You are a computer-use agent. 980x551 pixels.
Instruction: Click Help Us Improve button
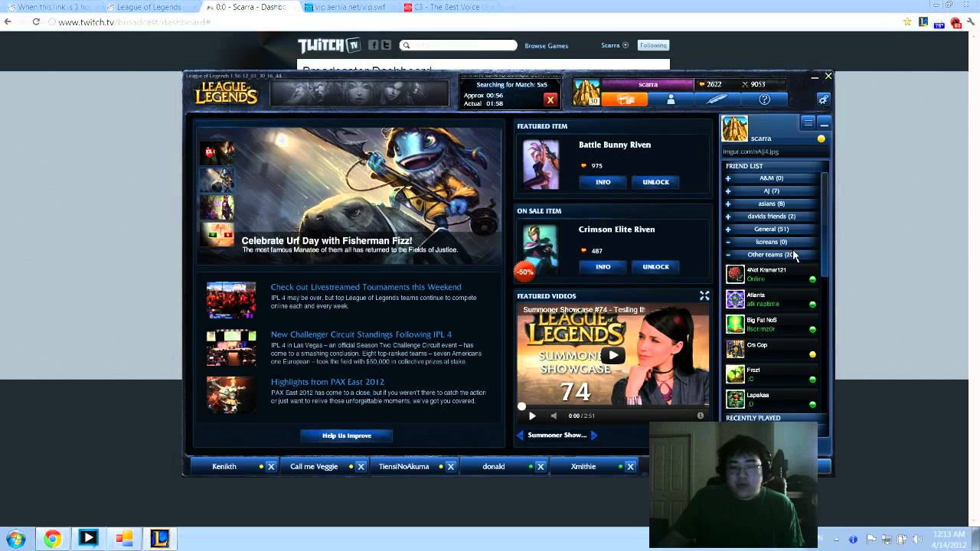pos(347,435)
